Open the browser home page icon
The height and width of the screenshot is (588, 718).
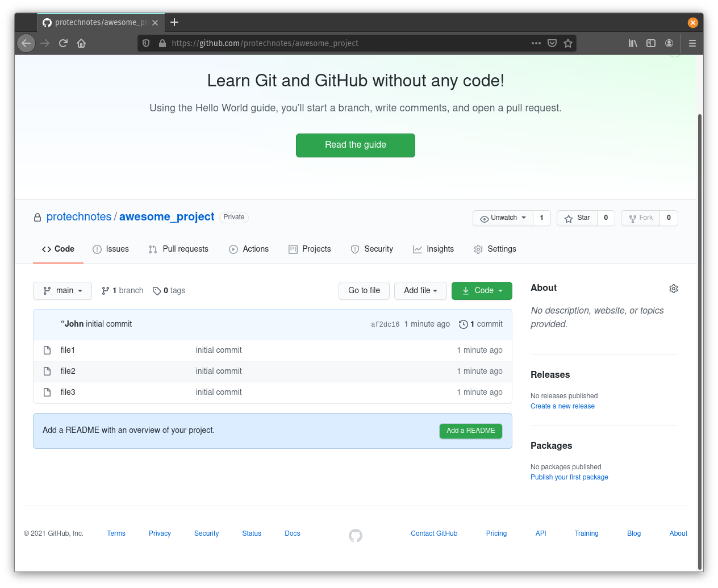[x=81, y=43]
